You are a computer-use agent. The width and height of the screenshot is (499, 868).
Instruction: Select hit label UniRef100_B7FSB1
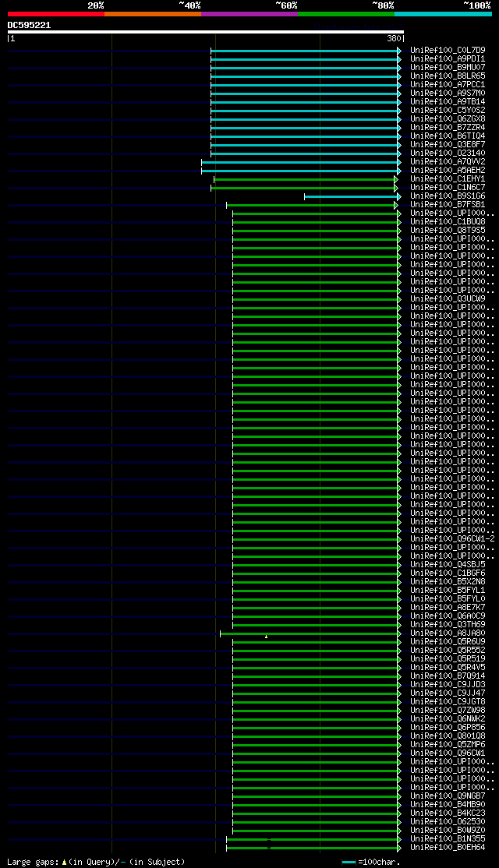[448, 205]
